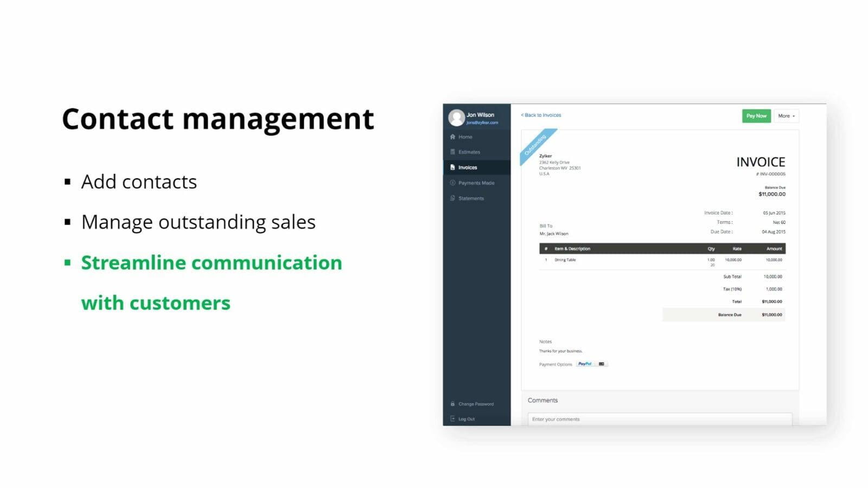This screenshot has height=488, width=868.
Task: Click the Estimates icon in sidebar
Action: (x=452, y=152)
